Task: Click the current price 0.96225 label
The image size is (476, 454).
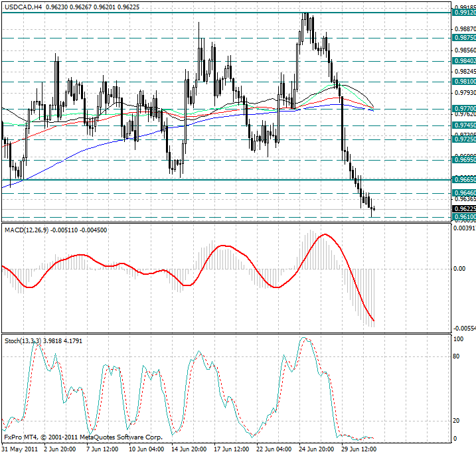Action: click(464, 208)
